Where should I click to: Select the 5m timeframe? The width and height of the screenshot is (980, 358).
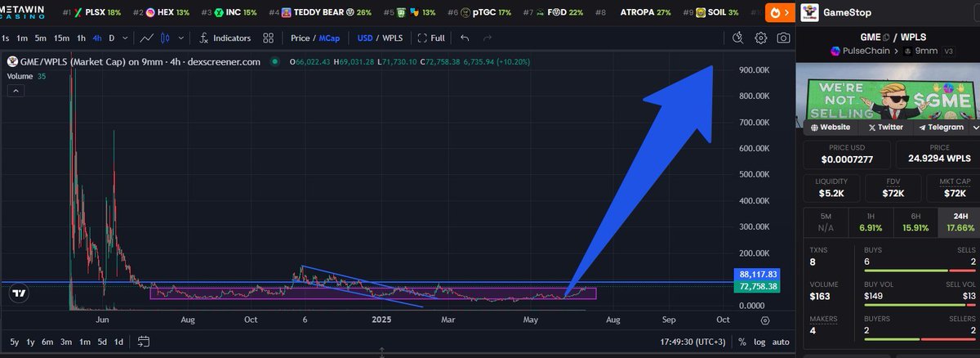click(41, 38)
